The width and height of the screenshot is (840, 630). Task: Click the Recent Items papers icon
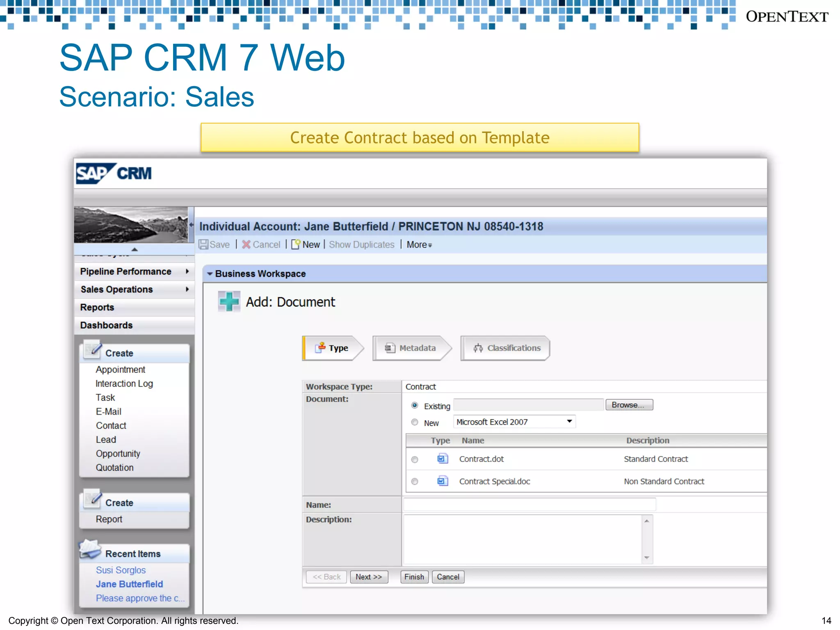point(90,550)
